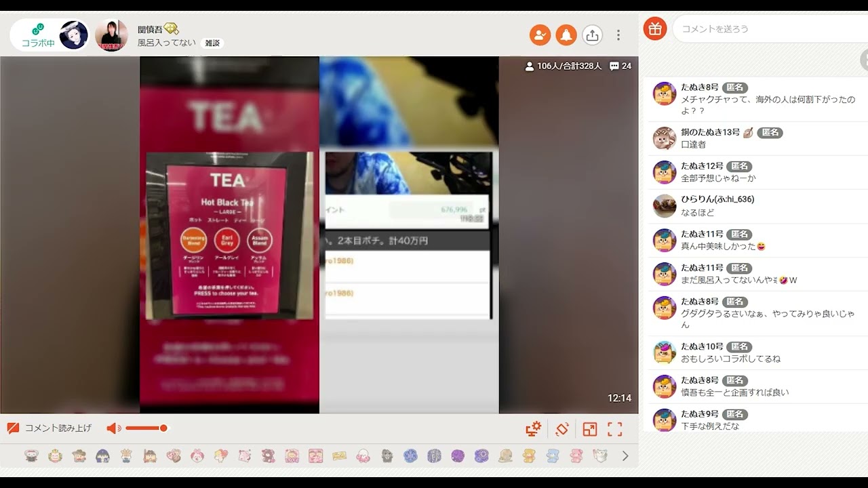Send the yellow ticket stamp

(x=339, y=456)
